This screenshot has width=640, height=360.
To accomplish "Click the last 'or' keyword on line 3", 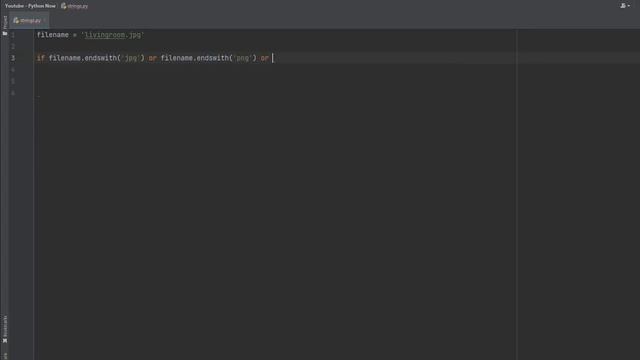I will (264, 58).
